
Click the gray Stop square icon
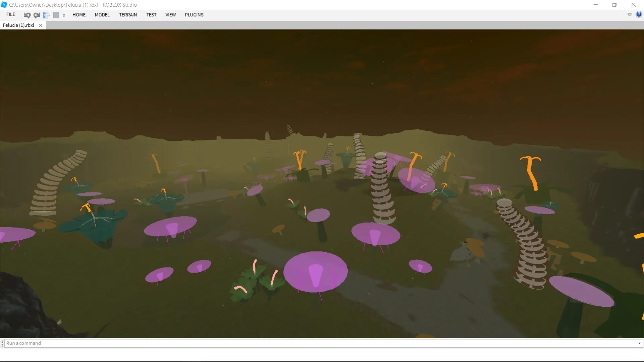click(x=56, y=15)
